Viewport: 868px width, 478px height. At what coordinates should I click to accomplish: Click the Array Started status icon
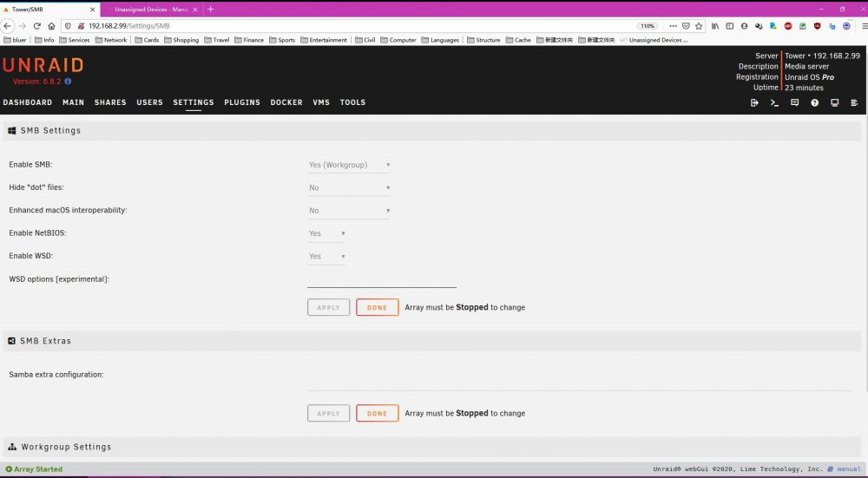(9, 469)
